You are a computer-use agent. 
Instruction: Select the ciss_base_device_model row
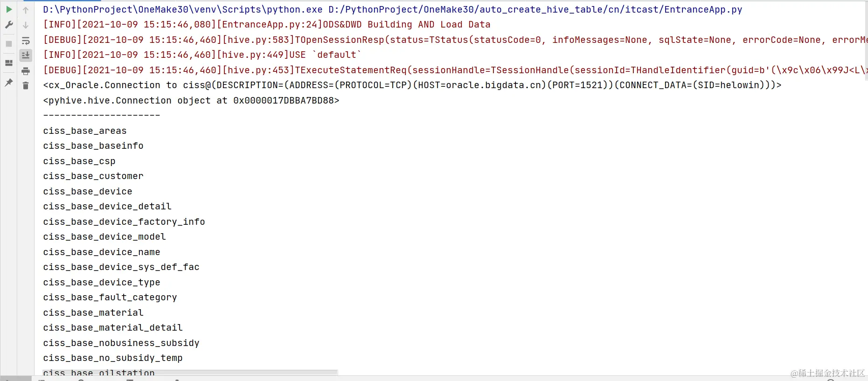(104, 236)
